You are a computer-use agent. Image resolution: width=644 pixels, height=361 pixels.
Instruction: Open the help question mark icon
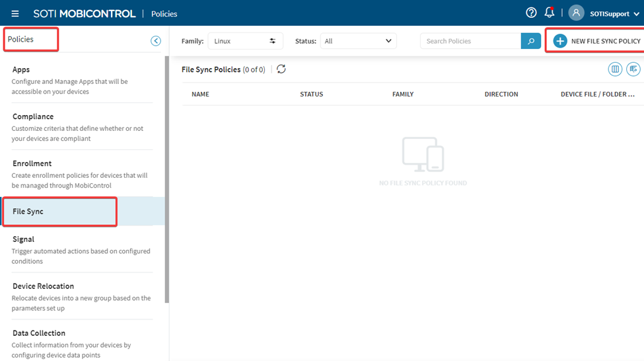(x=531, y=13)
